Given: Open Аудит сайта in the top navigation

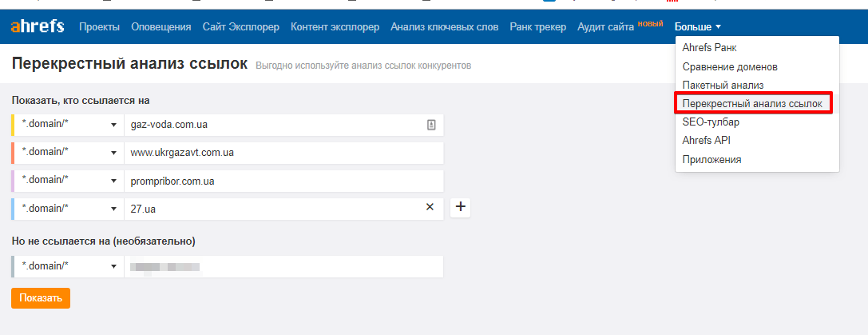Looking at the screenshot, I should click(606, 27).
